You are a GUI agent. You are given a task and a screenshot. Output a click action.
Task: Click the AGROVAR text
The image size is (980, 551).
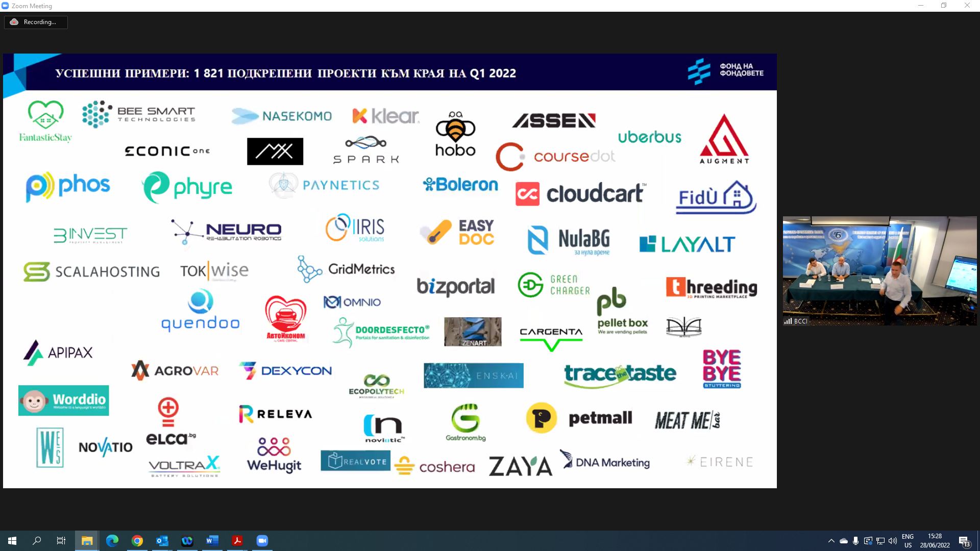click(x=186, y=371)
